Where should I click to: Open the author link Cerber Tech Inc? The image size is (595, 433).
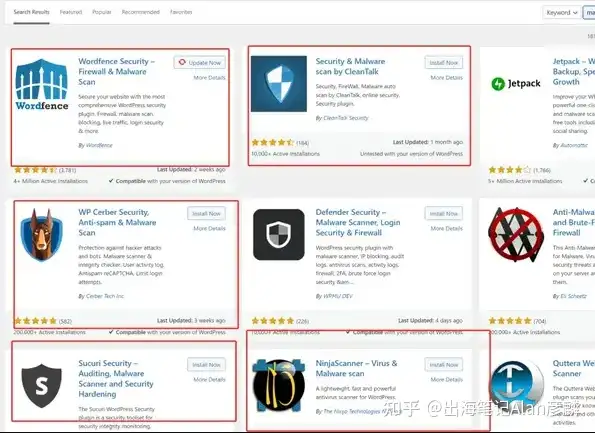tap(105, 296)
